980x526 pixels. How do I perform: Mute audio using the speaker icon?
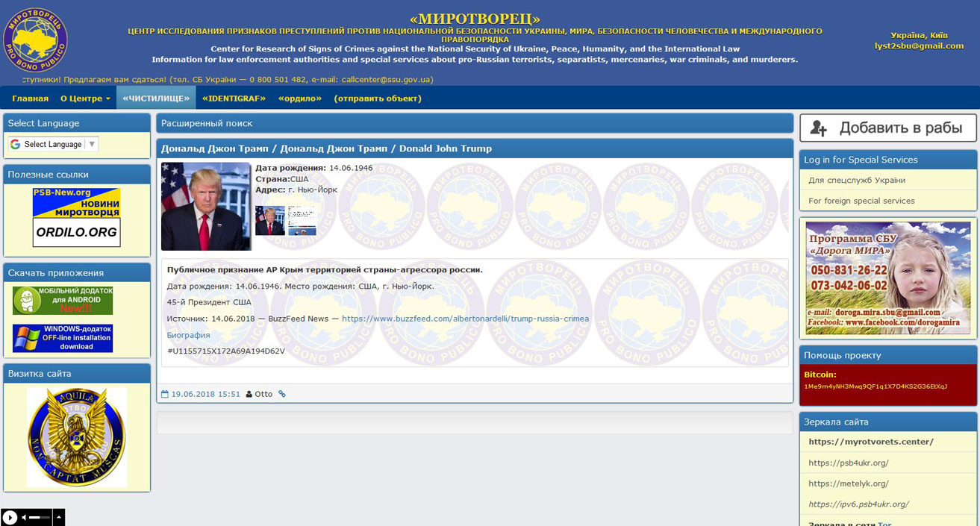pyautogui.click(x=24, y=517)
